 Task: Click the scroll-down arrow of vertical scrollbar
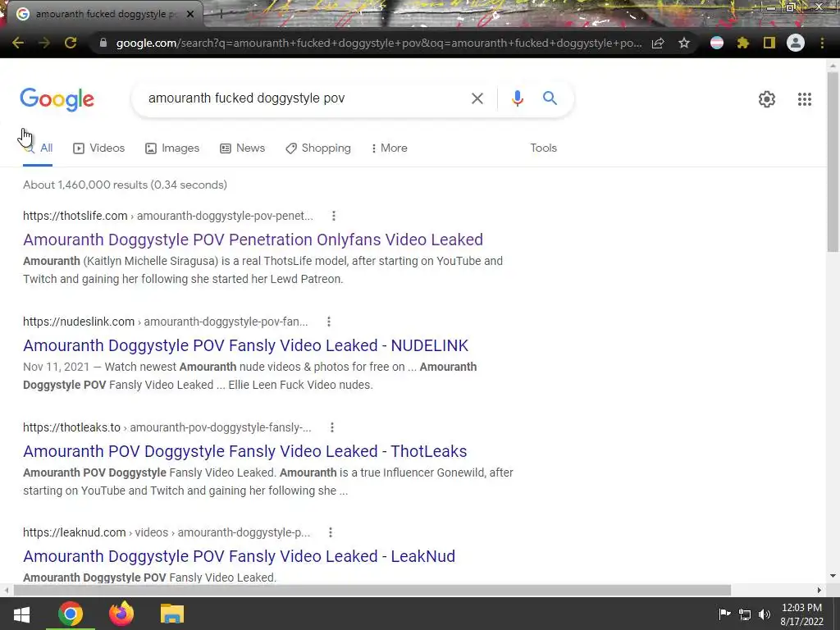pyautogui.click(x=833, y=576)
